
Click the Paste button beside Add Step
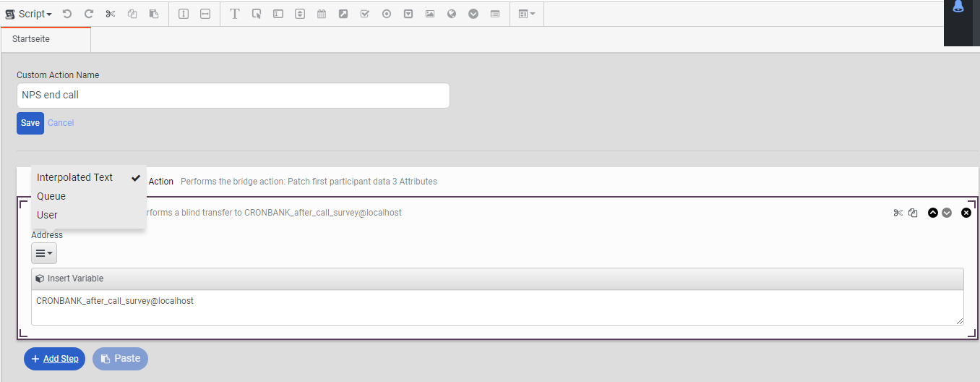(120, 359)
